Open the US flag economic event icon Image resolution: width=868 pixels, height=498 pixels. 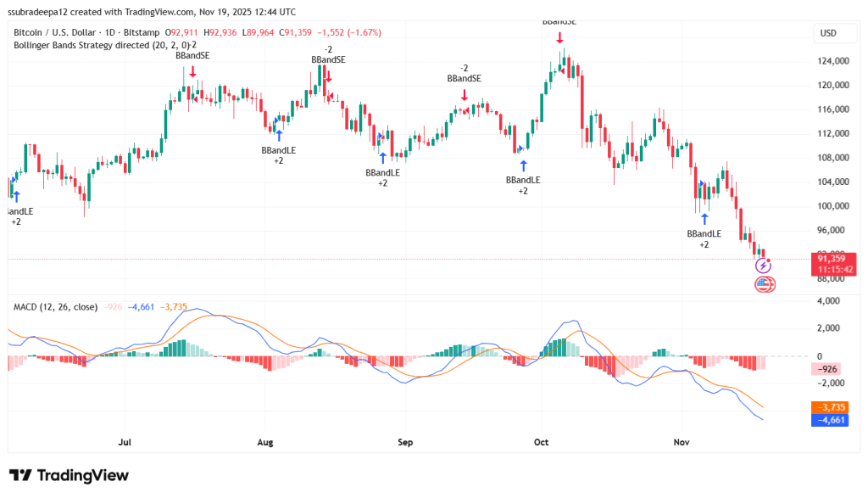765,286
